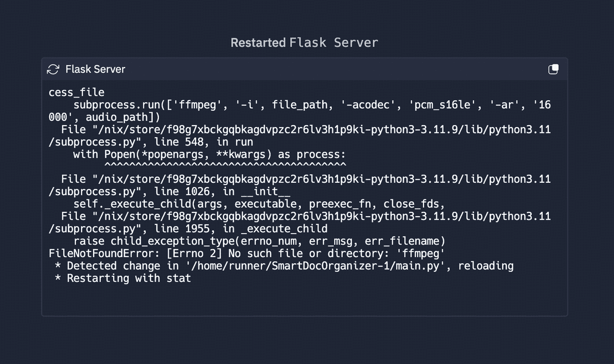Click the 'with Popen(*popenargs' line
The height and width of the screenshot is (364, 614).
click(x=209, y=154)
